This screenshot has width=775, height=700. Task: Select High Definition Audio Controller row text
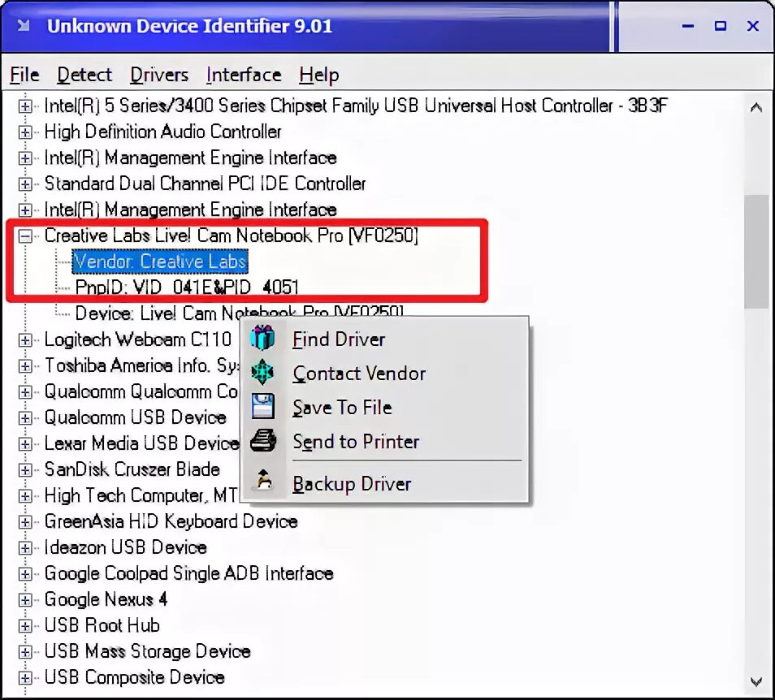(162, 132)
